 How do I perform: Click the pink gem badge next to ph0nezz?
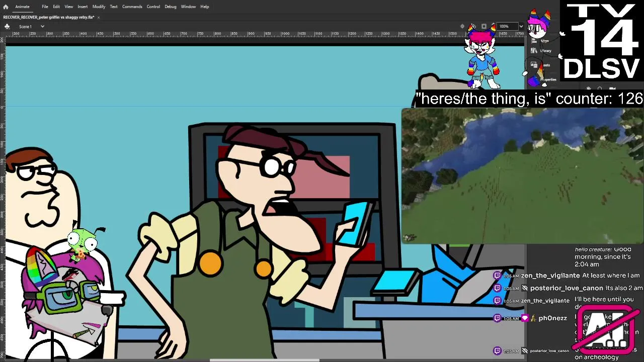(x=525, y=318)
